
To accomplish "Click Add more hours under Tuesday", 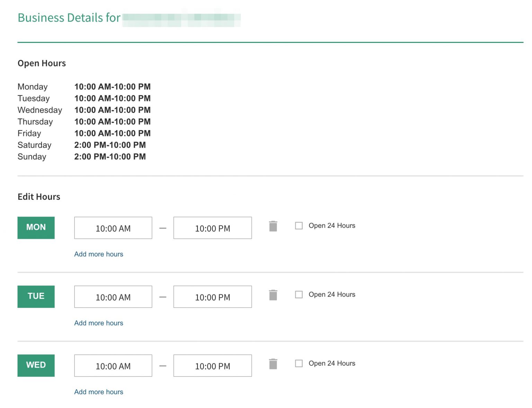I will [99, 323].
